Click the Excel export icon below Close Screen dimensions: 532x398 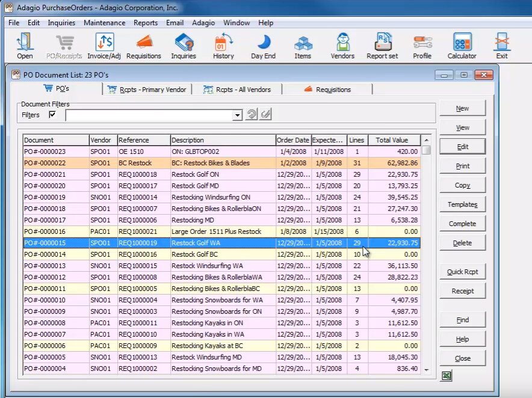[446, 376]
